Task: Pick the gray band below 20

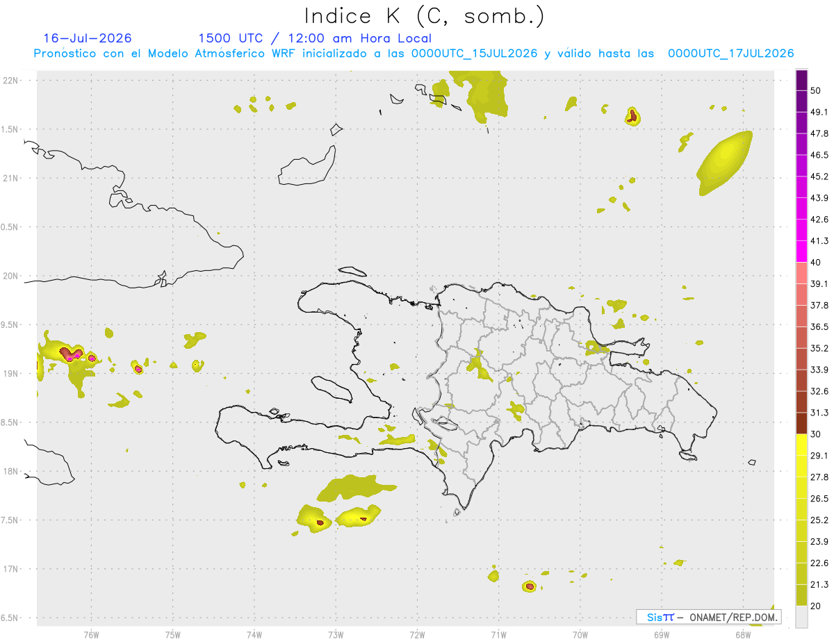Action: click(801, 617)
